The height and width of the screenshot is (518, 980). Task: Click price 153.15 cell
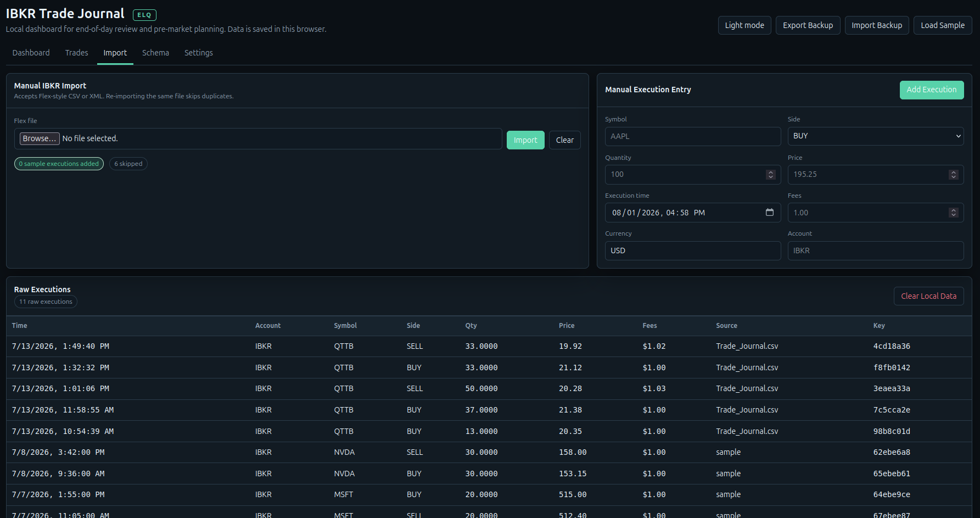tap(573, 474)
